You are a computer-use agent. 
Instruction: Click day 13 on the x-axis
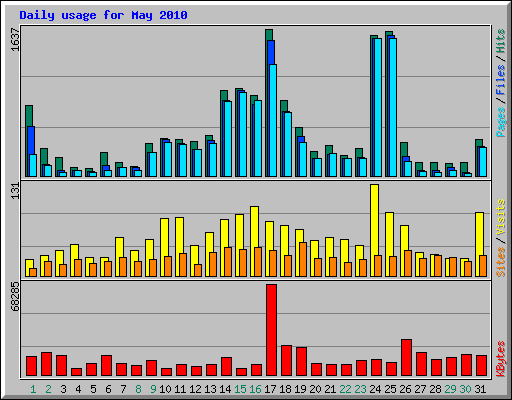click(x=210, y=389)
